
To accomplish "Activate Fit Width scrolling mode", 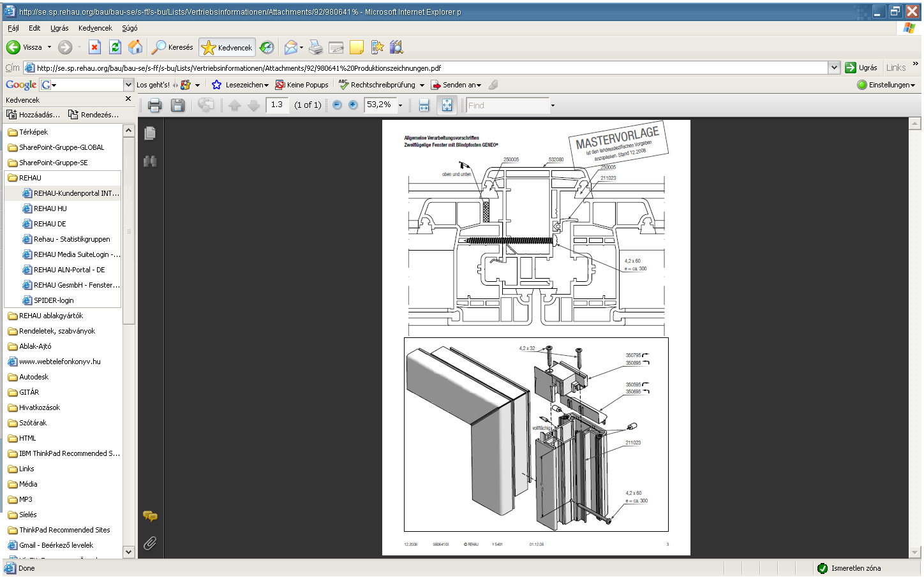I will tap(424, 105).
